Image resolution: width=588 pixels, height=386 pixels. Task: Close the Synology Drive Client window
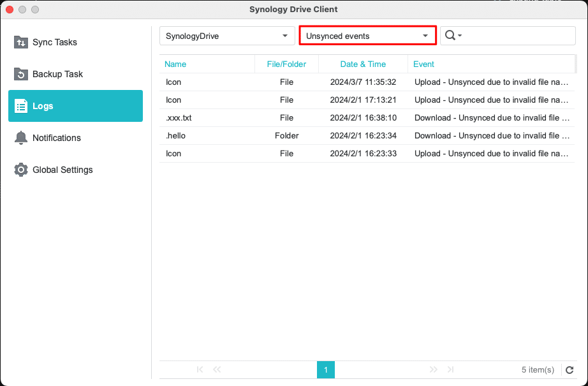pyautogui.click(x=10, y=10)
